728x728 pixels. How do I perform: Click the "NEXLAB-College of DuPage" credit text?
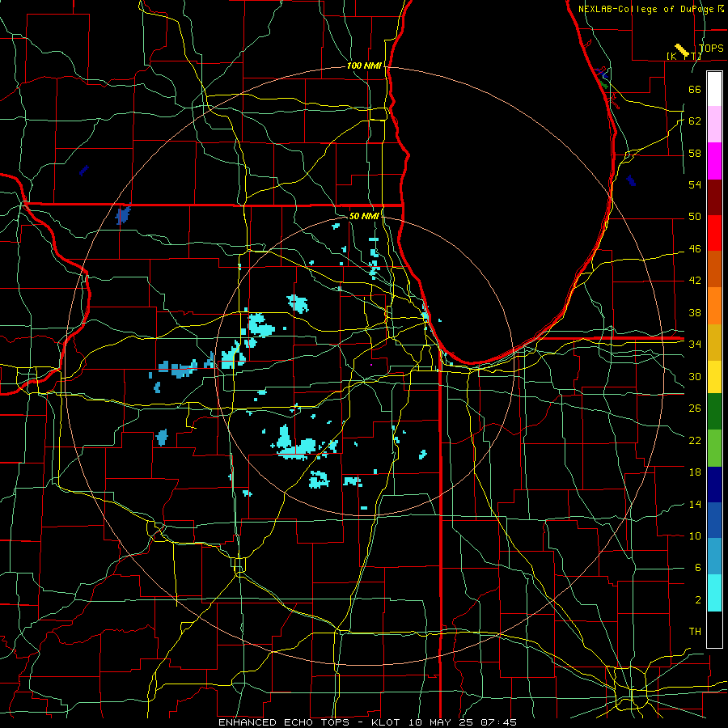pos(647,9)
